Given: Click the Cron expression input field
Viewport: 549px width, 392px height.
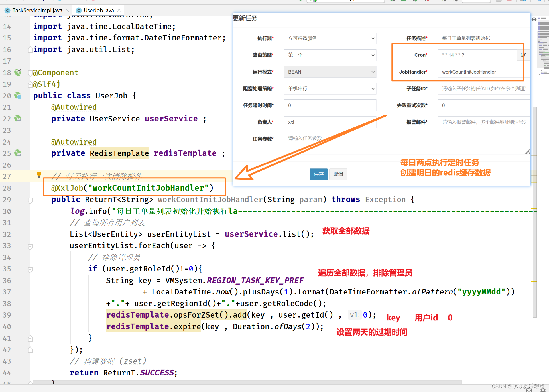Looking at the screenshot, I should pyautogui.click(x=477, y=55).
